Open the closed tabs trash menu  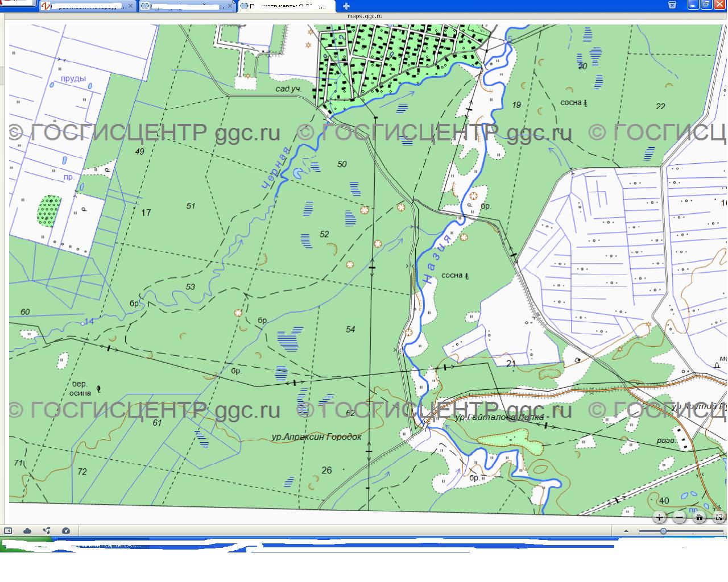click(x=672, y=5)
